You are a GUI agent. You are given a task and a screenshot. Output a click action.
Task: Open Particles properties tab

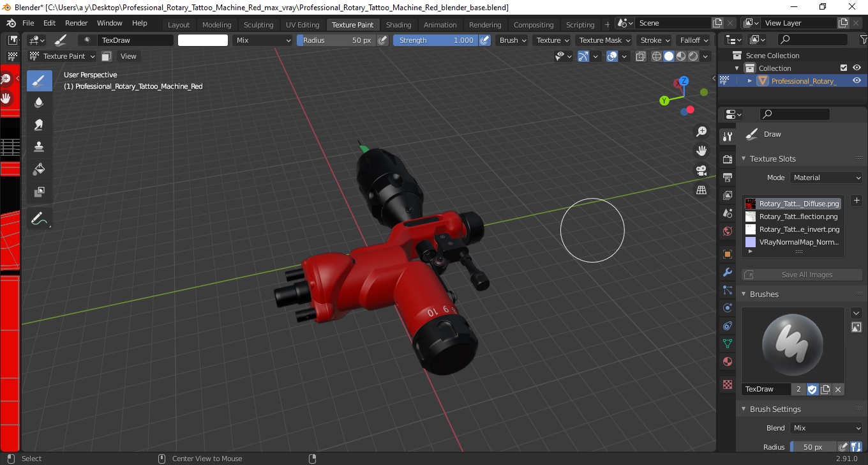727,290
